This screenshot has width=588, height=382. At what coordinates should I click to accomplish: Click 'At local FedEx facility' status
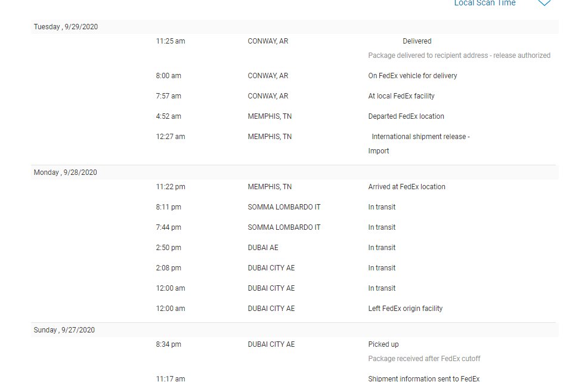[x=401, y=95]
